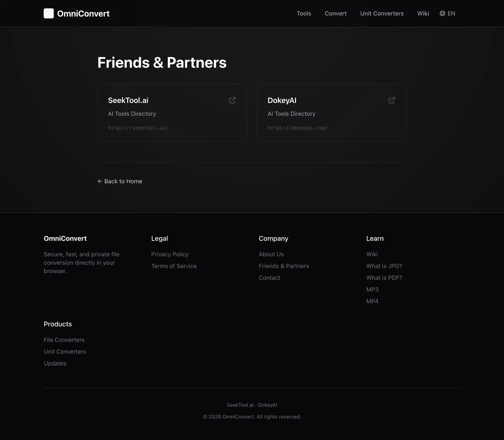The width and height of the screenshot is (504, 440).
Task: Open the Contact footer link
Action: tap(269, 278)
